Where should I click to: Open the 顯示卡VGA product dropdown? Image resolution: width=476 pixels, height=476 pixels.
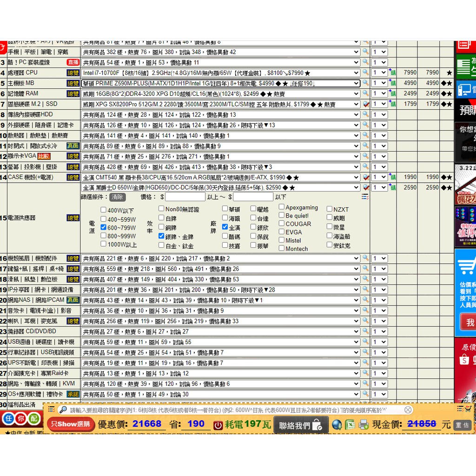[x=220, y=157]
